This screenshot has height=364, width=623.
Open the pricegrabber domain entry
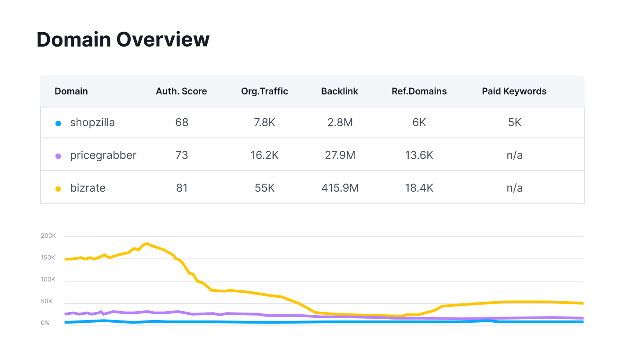click(x=103, y=155)
